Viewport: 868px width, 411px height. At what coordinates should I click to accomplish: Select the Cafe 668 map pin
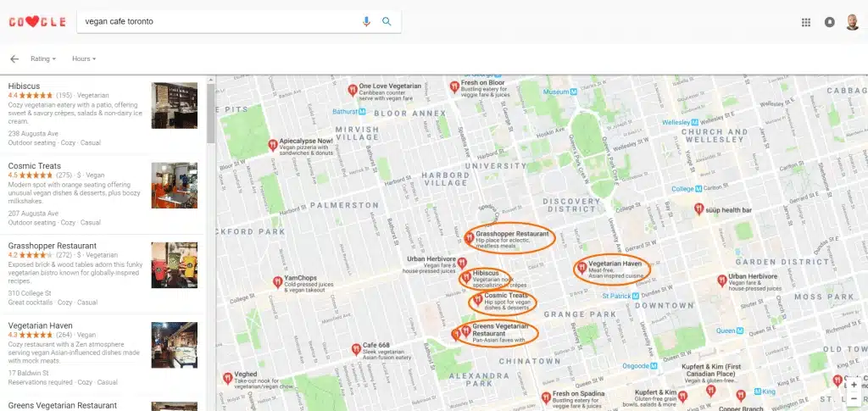355,348
